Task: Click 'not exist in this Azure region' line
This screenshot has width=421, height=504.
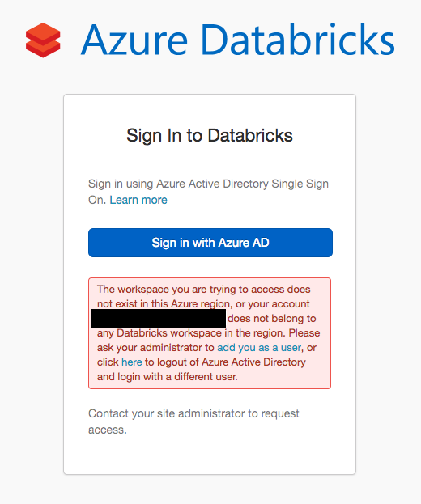Action: pyautogui.click(x=164, y=303)
